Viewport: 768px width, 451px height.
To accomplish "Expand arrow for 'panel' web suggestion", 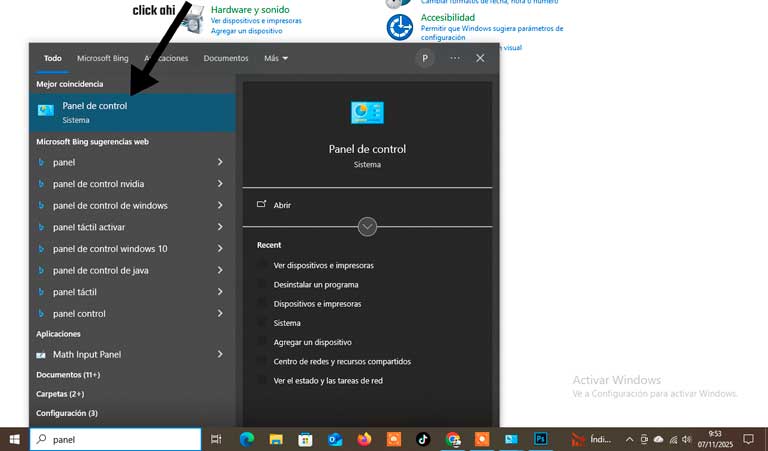I will pos(220,162).
